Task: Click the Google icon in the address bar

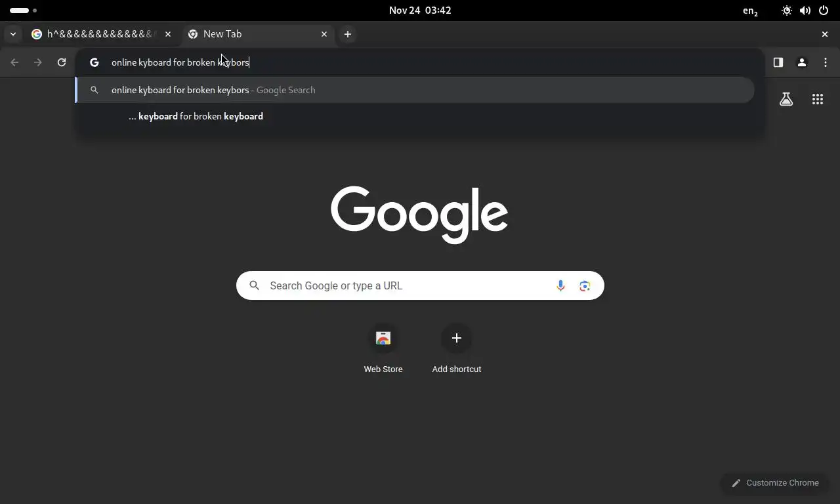Action: pos(94,62)
